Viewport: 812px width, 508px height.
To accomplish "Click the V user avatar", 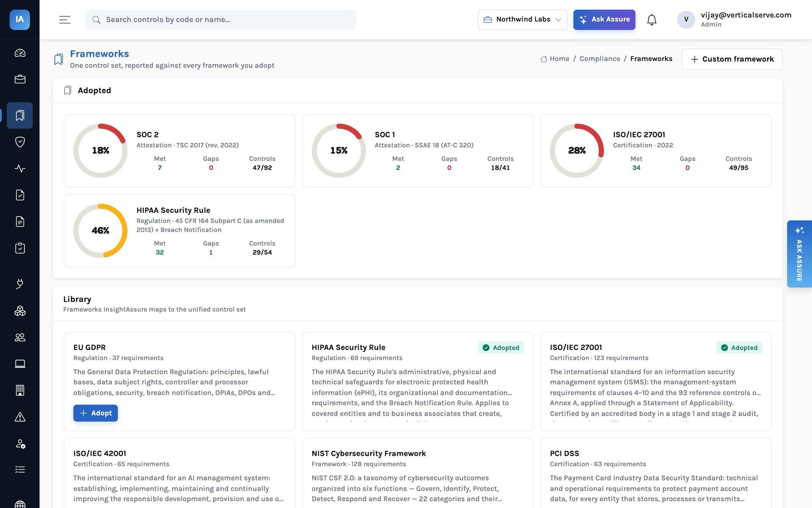I will point(686,20).
